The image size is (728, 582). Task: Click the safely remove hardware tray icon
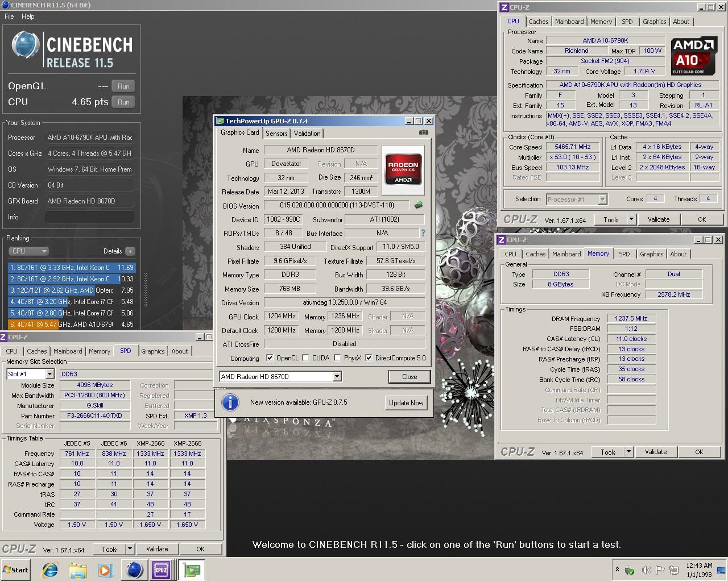pos(630,570)
